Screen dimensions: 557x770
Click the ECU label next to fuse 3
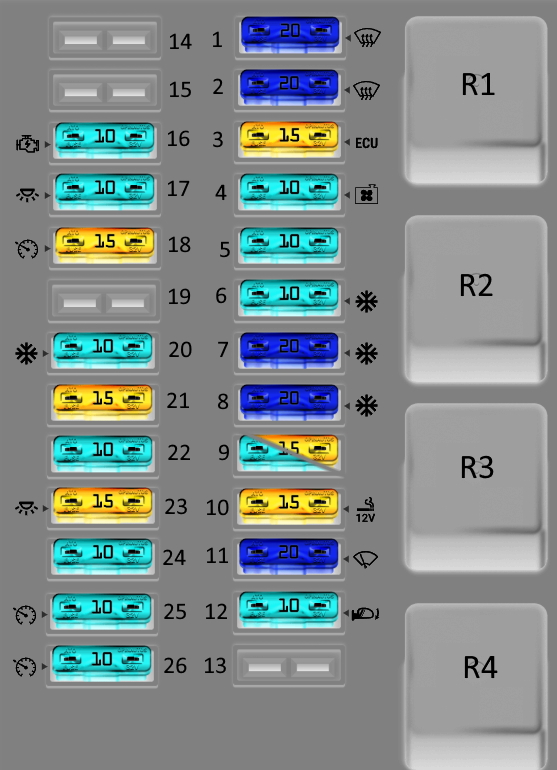366,143
